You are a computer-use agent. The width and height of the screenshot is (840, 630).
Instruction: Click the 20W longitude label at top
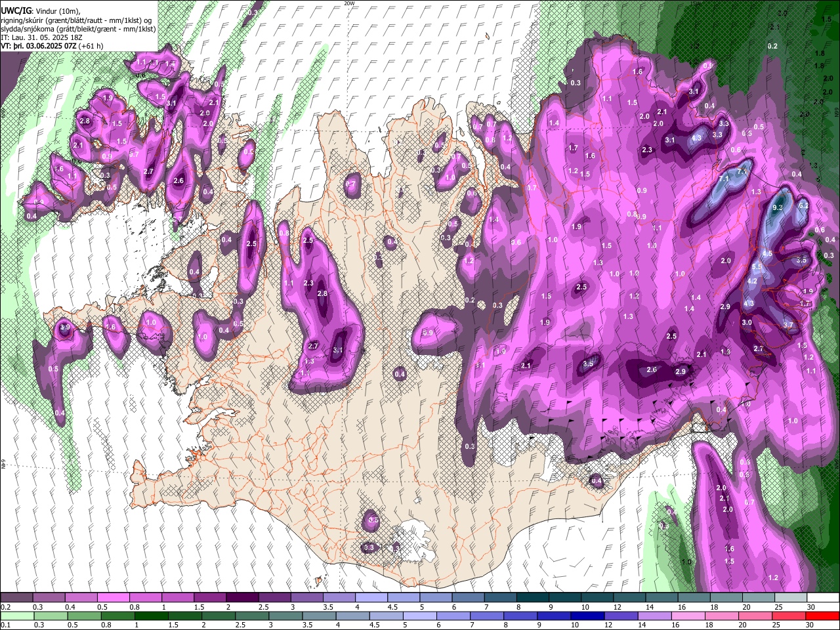pyautogui.click(x=349, y=3)
